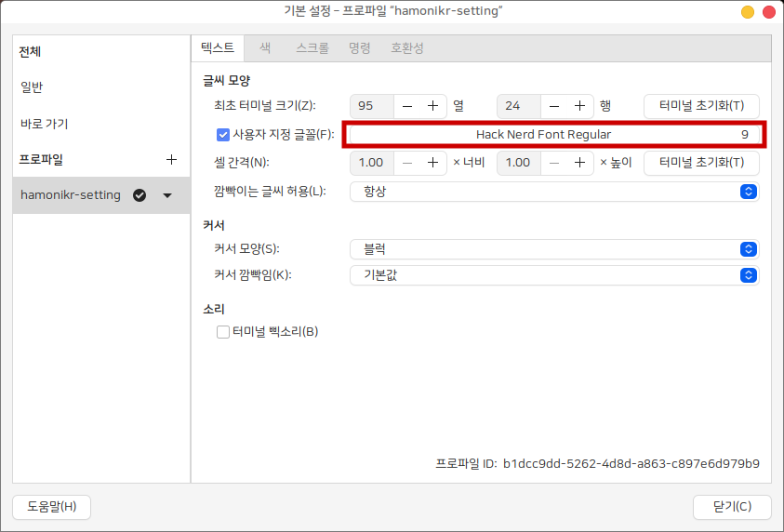The image size is (784, 532).
Task: Click the 닫기(C) button
Action: point(732,507)
